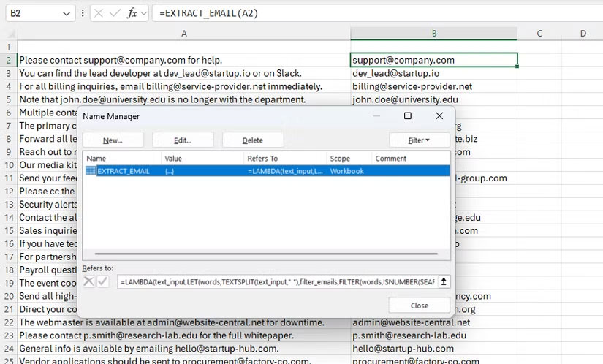The width and height of the screenshot is (603, 364).
Task: Expand the options chevron beside fx
Action: coord(143,13)
